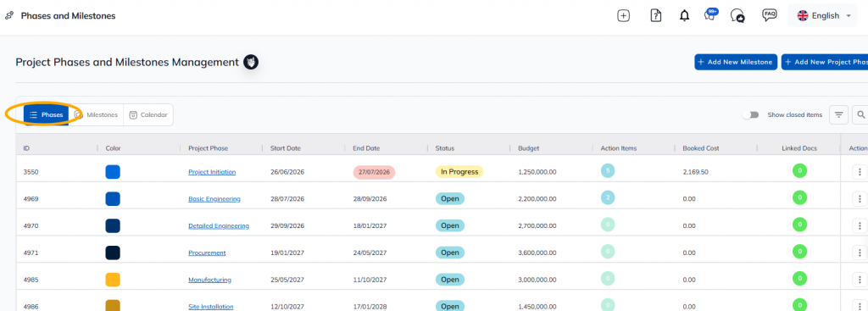The width and height of the screenshot is (868, 311).
Task: Click Open status badge for Basic Engineering
Action: (x=450, y=198)
